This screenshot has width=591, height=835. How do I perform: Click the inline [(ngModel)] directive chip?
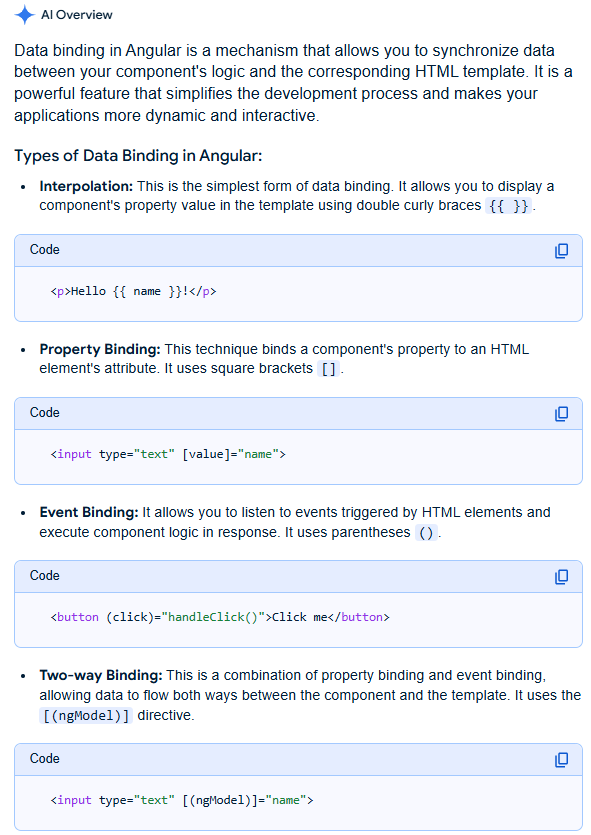click(86, 715)
